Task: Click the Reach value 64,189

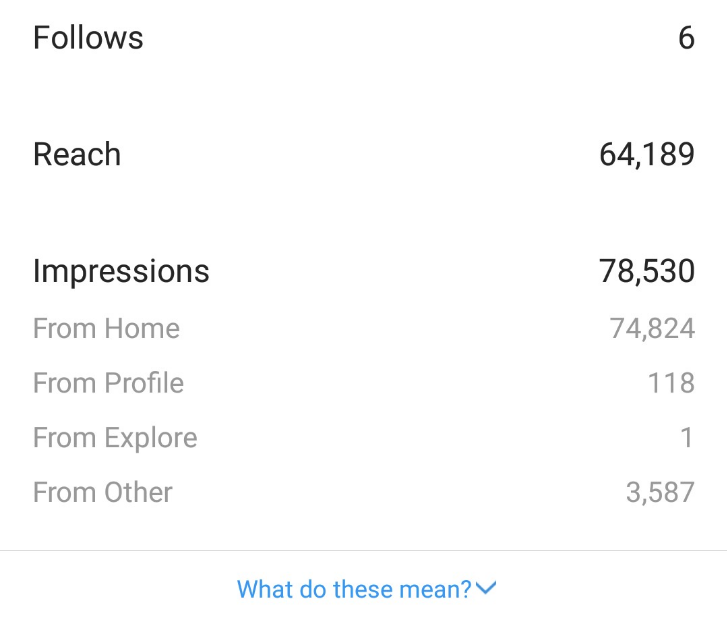Action: [647, 154]
